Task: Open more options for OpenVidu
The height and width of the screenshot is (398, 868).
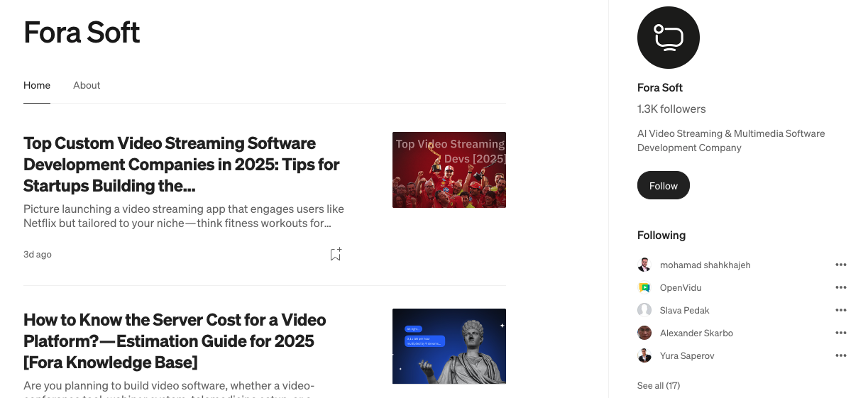Action: (x=841, y=287)
